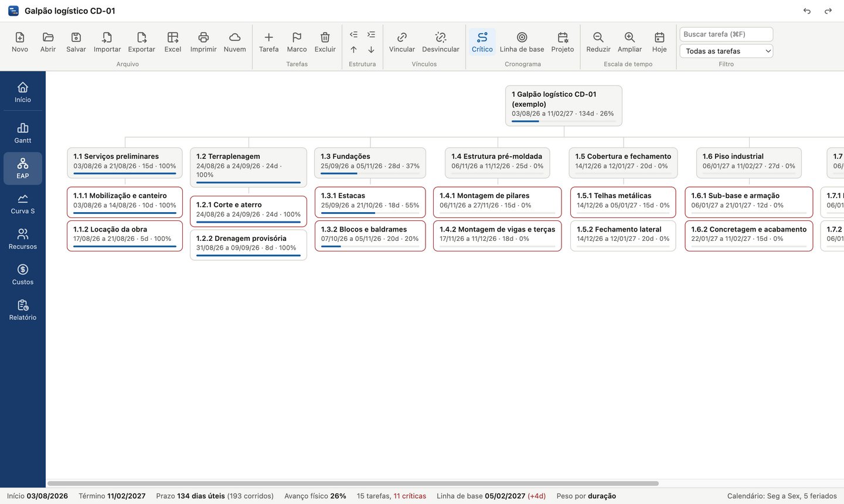This screenshot has height=504, width=844.
Task: Click the 11 críticas link in the status bar
Action: pos(410,496)
